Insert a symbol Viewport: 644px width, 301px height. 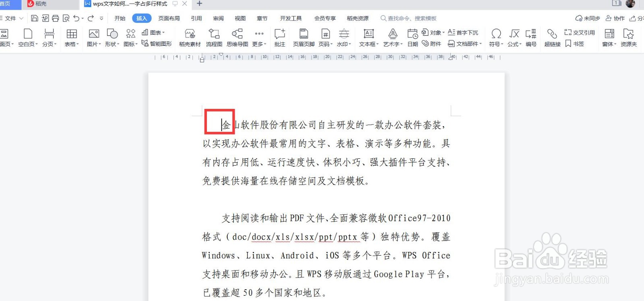point(496,38)
